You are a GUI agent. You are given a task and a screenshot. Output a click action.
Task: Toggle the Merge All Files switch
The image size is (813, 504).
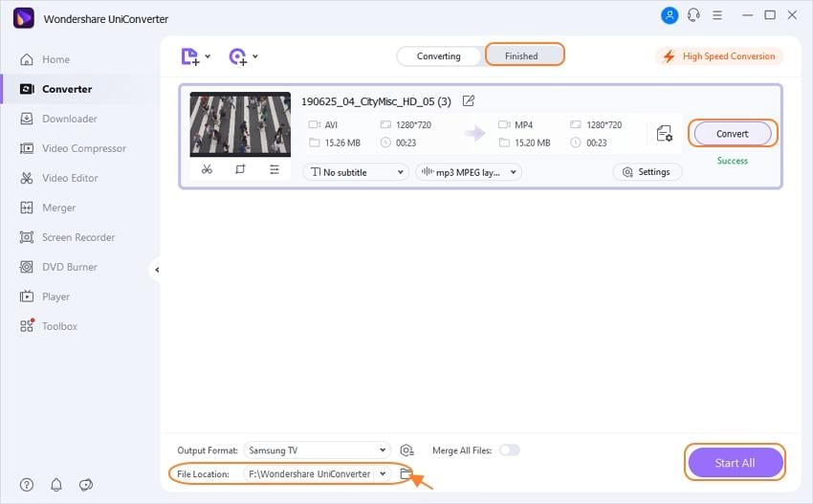(509, 450)
